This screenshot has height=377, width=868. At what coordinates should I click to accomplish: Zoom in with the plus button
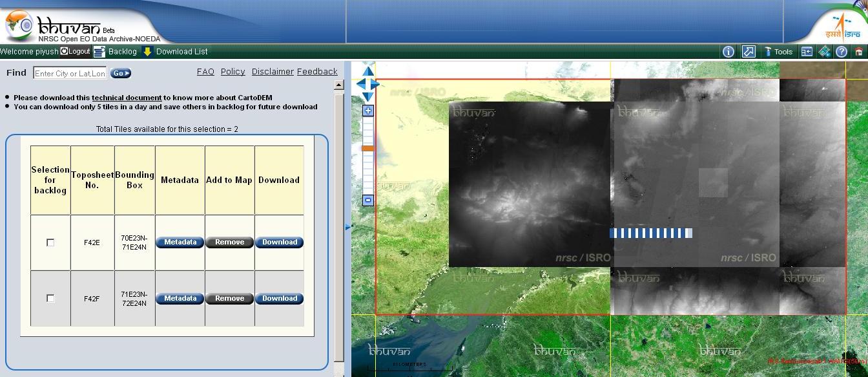tap(368, 111)
